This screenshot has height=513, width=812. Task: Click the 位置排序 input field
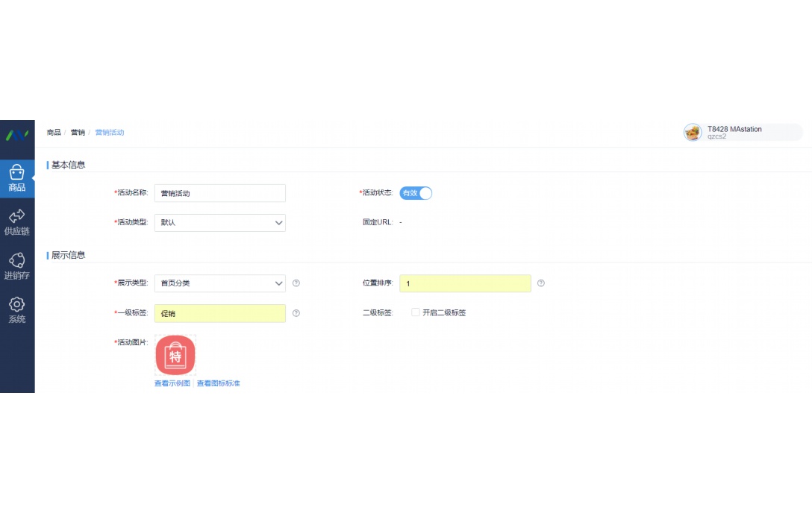pos(464,283)
